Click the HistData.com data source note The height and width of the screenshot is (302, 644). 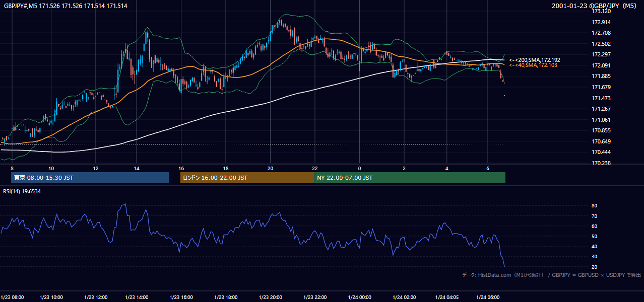coord(551,275)
